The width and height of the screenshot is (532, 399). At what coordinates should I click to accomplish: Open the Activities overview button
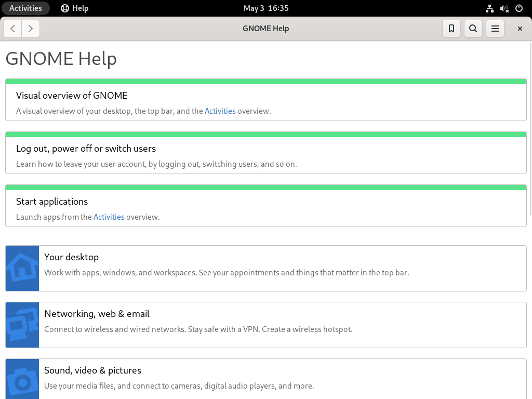(25, 8)
